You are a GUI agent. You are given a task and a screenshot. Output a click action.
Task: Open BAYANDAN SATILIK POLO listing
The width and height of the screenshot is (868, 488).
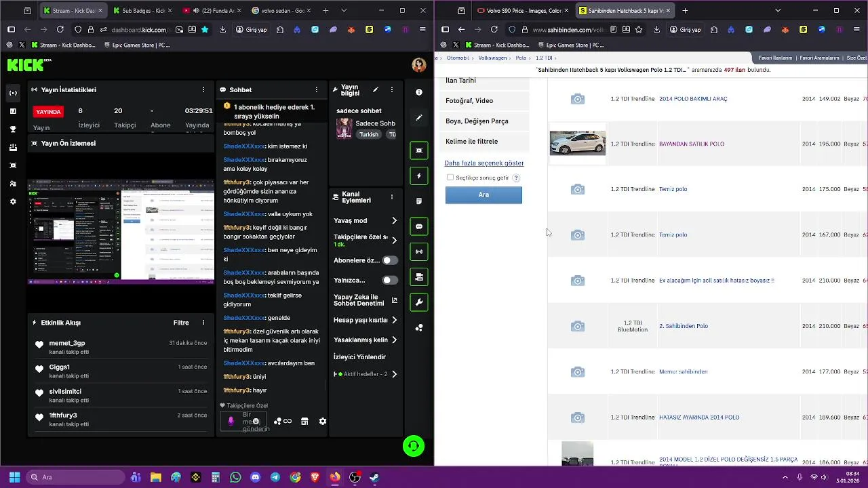[x=692, y=144]
